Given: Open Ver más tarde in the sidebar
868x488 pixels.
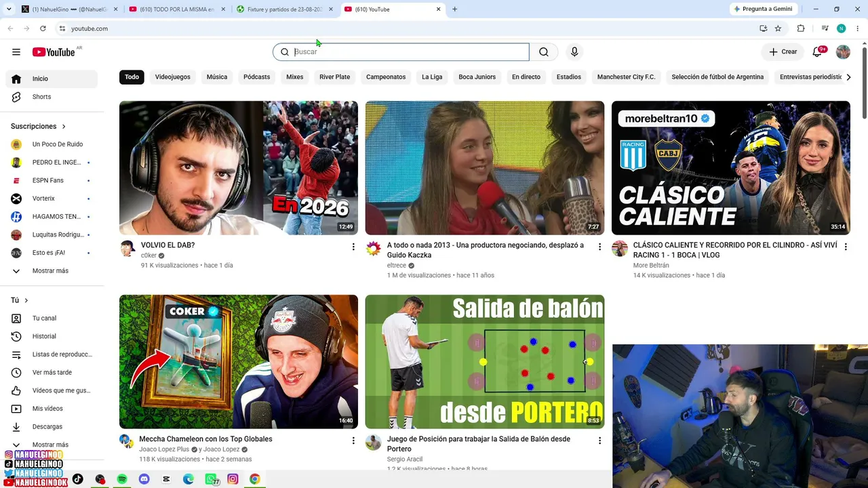Looking at the screenshot, I should click(52, 373).
